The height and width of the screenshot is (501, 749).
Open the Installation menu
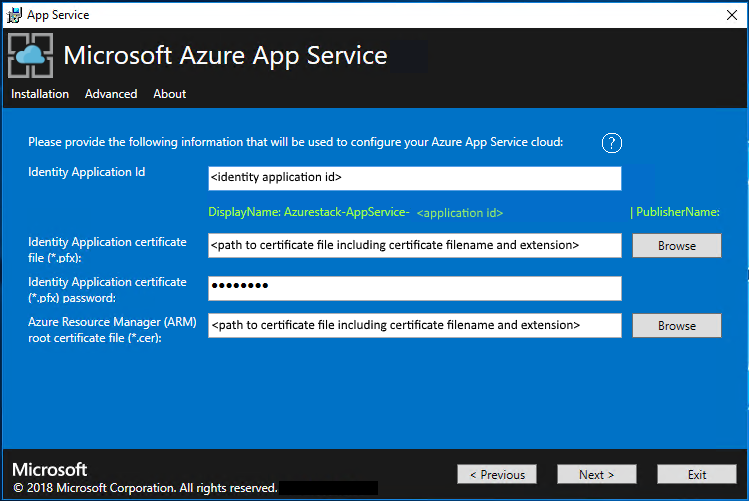pos(40,94)
